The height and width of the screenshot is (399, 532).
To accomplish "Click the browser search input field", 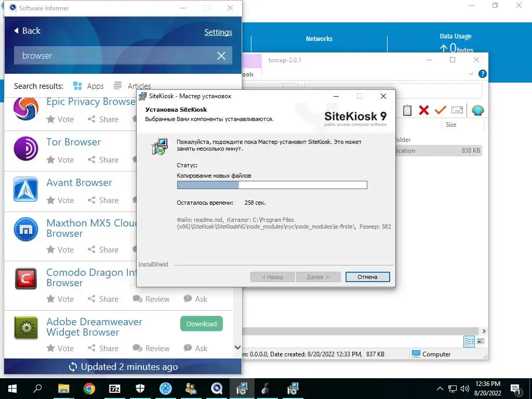I will click(123, 56).
